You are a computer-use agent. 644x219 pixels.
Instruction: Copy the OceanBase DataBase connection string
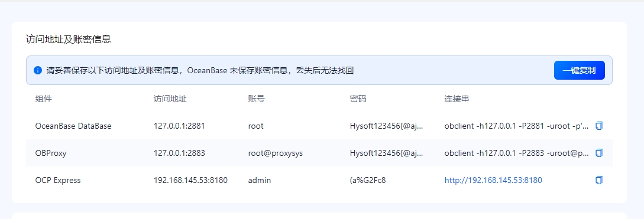tap(599, 126)
